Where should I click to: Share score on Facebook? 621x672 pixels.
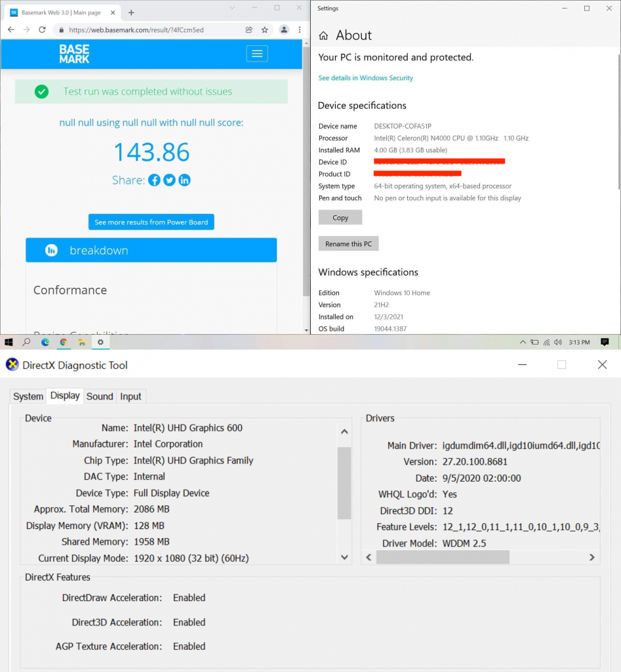(x=154, y=180)
